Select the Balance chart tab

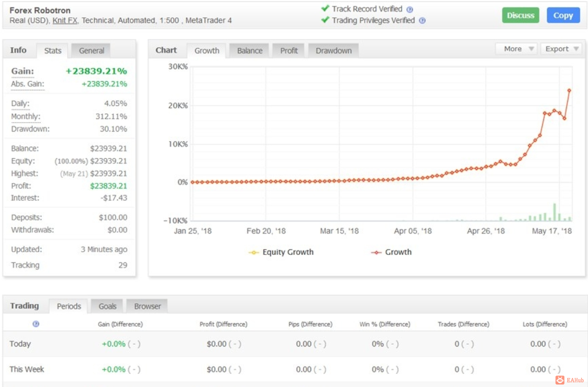(x=250, y=50)
